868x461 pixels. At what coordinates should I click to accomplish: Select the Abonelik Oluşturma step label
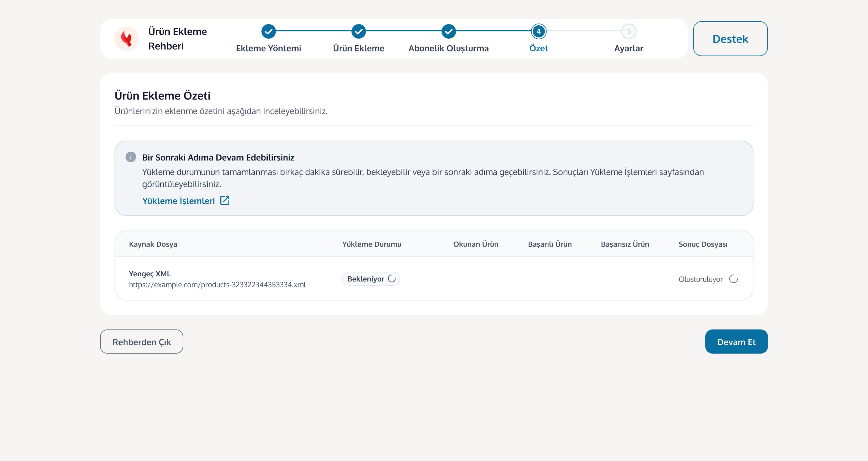(x=448, y=49)
